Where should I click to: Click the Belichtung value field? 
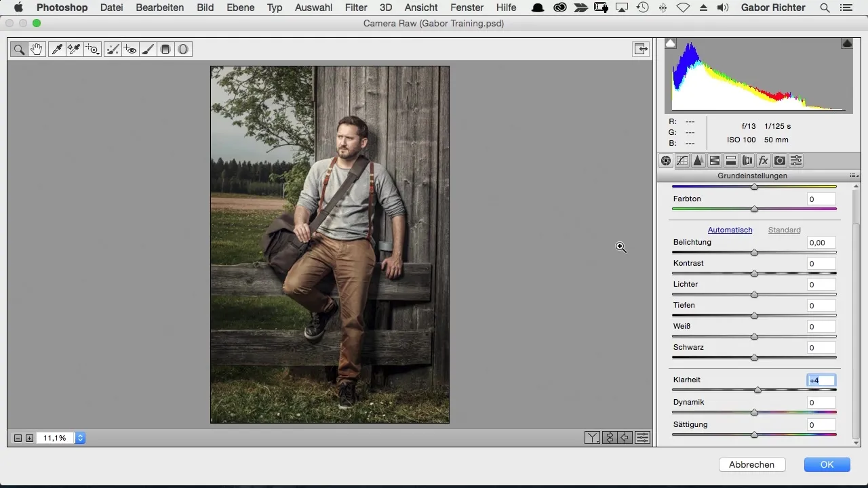(821, 243)
